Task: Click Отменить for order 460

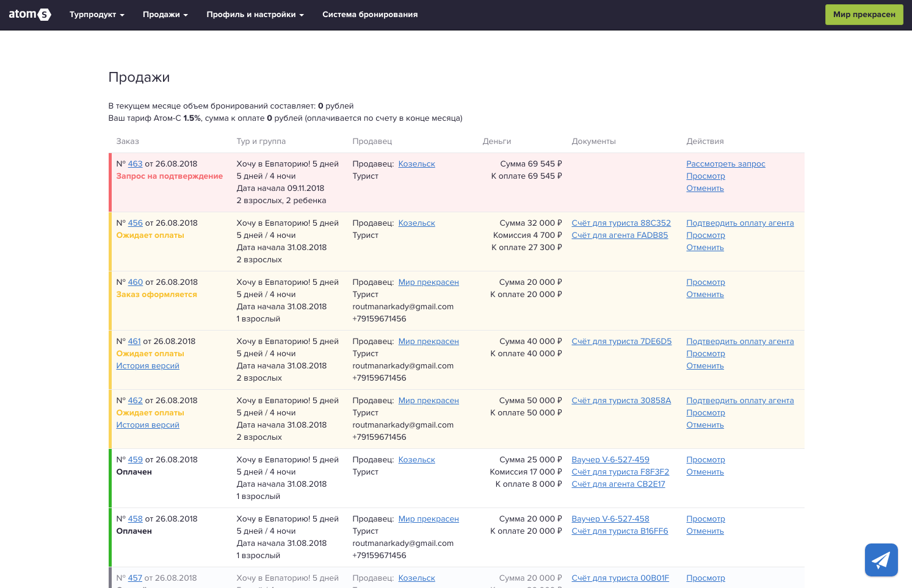Action: tap(705, 295)
